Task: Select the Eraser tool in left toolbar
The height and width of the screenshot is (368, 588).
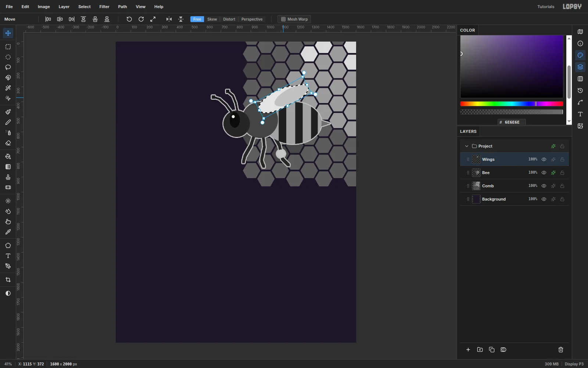Action: [x=8, y=143]
